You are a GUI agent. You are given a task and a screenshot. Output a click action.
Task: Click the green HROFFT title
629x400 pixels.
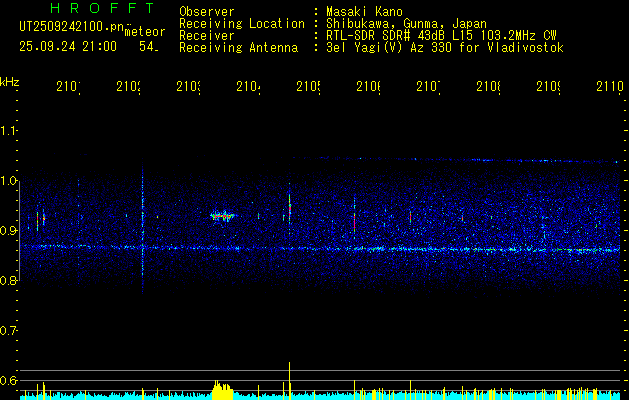tap(102, 8)
